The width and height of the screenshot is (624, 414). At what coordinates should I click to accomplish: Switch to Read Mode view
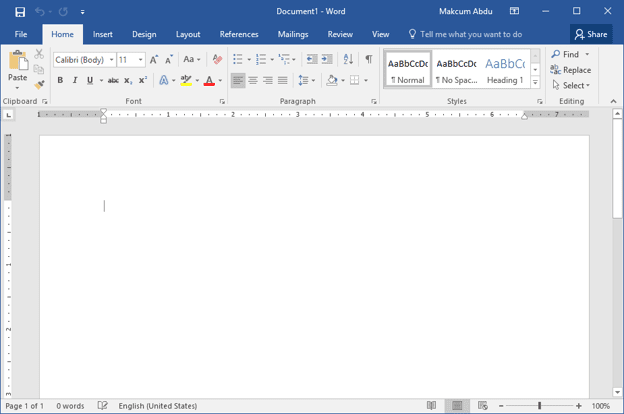431,406
